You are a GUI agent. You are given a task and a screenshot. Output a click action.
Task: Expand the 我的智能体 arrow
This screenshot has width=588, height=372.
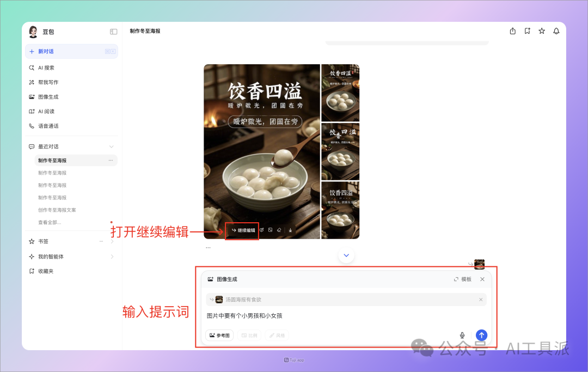(112, 257)
